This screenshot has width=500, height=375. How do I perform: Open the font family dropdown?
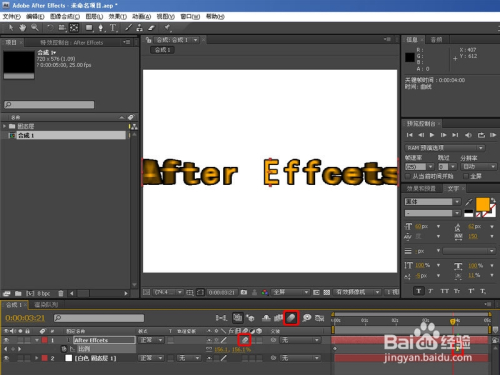pyautogui.click(x=432, y=202)
